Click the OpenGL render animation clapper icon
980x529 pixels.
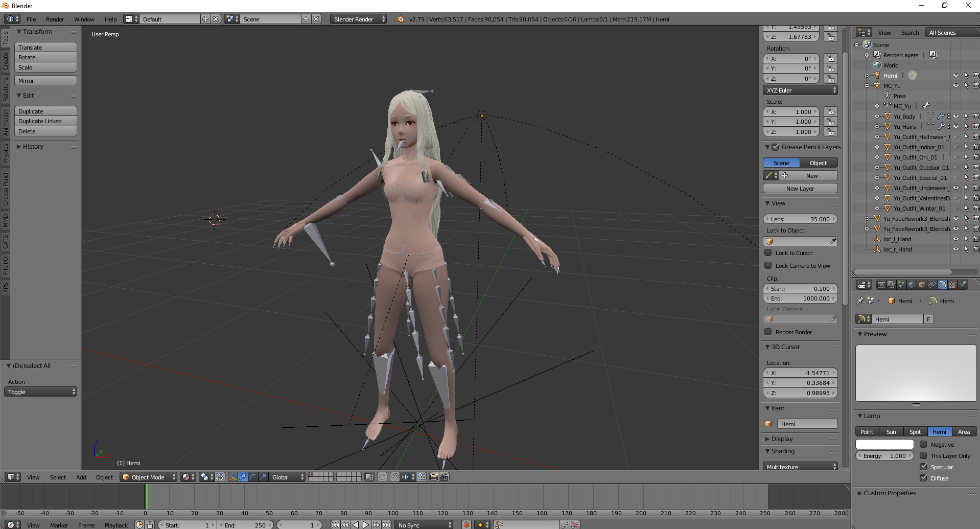click(444, 477)
